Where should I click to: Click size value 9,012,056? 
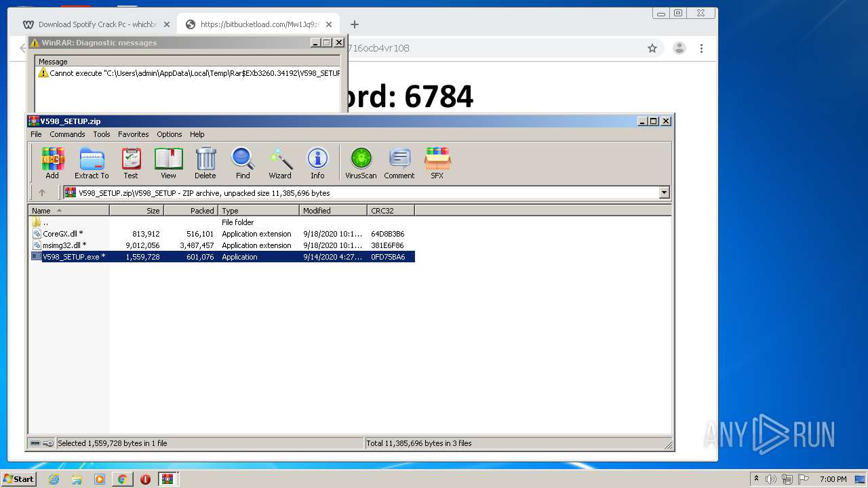click(142, 245)
